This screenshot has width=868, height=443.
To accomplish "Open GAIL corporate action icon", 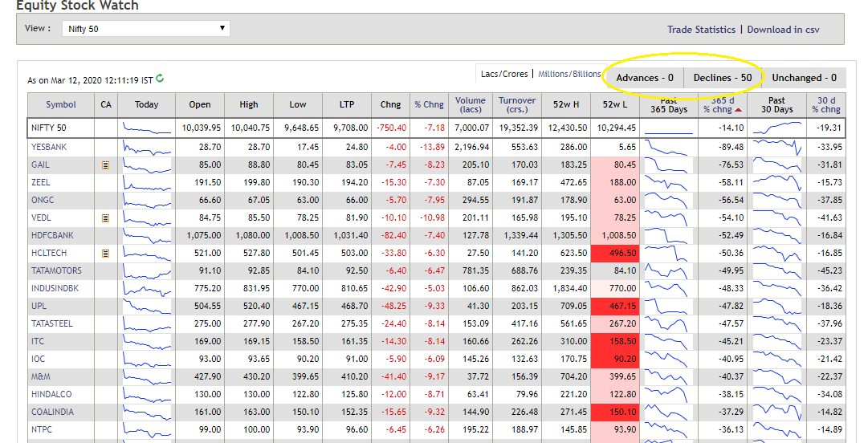I will [106, 165].
